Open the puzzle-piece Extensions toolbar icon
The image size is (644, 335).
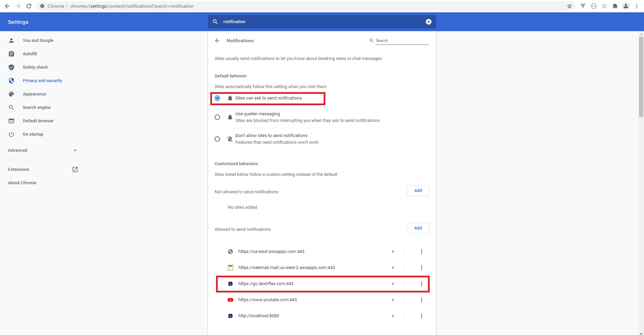coord(615,6)
